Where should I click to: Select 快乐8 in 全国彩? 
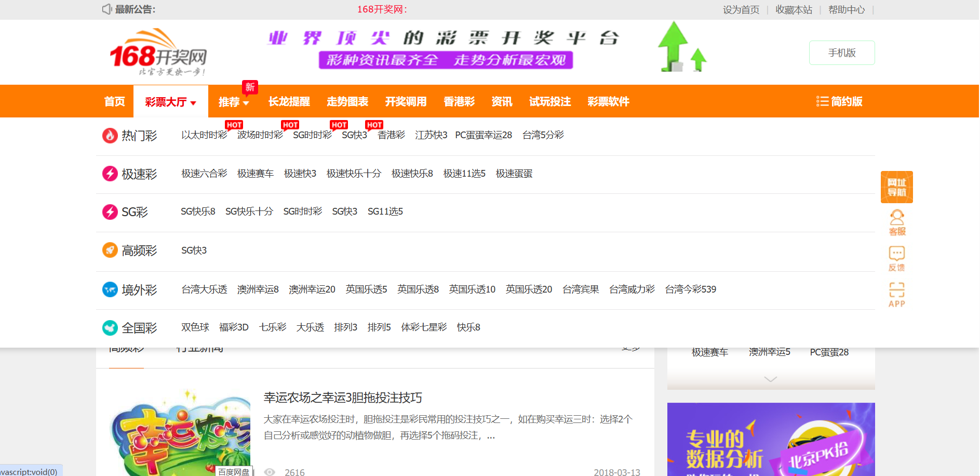pos(468,327)
